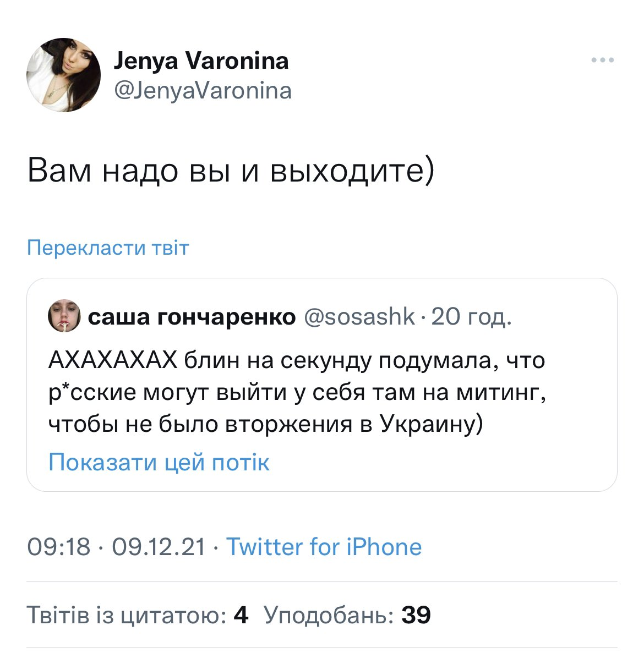
Task: Click Jenya Varonina's profile avatar
Action: (64, 75)
